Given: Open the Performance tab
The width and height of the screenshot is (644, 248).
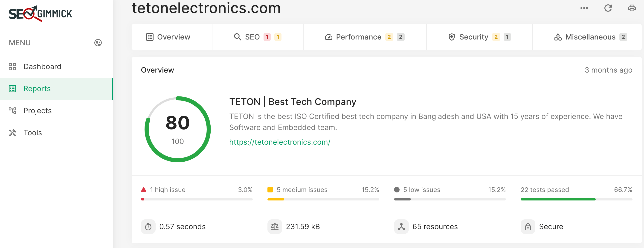Looking at the screenshot, I should pos(365,37).
